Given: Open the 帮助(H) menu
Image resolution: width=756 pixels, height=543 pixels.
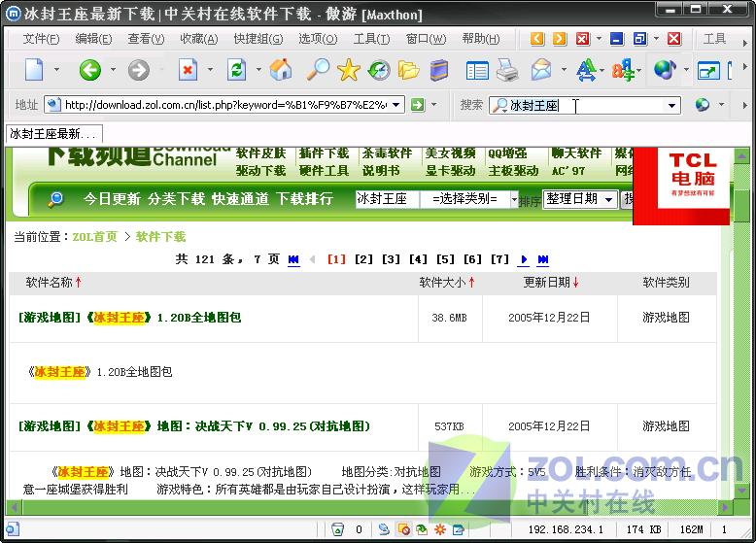Looking at the screenshot, I should [x=481, y=39].
